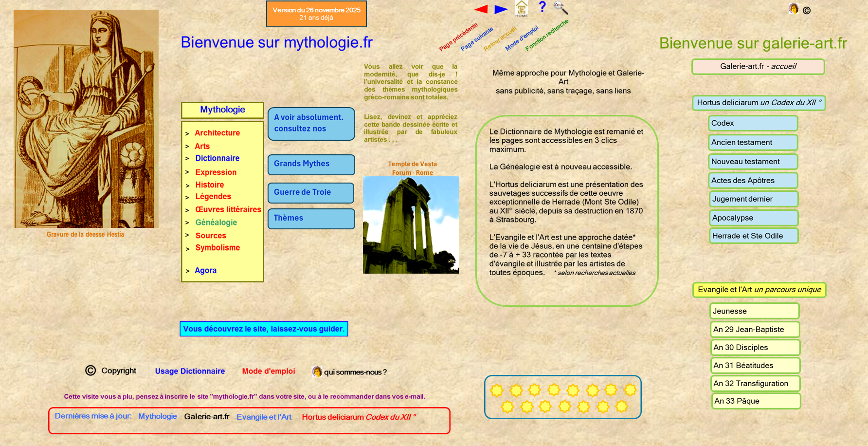The height and width of the screenshot is (446, 868).
Task: Open the Dictionnaire entry in the Mythologie menu
Action: click(x=217, y=158)
